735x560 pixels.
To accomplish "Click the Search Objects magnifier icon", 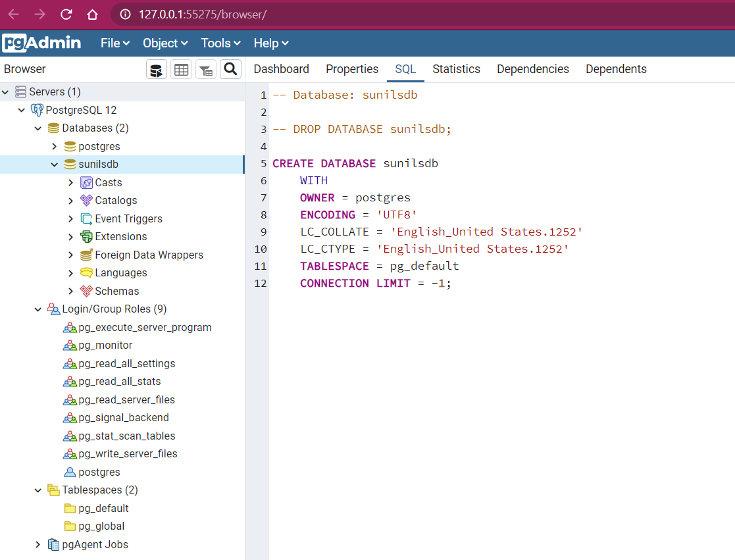I will [x=230, y=69].
